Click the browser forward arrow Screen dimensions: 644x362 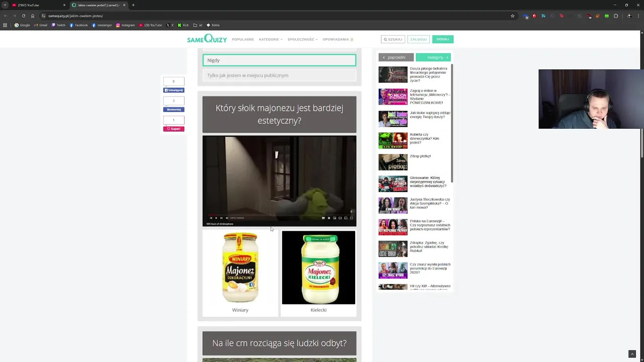(x=14, y=16)
